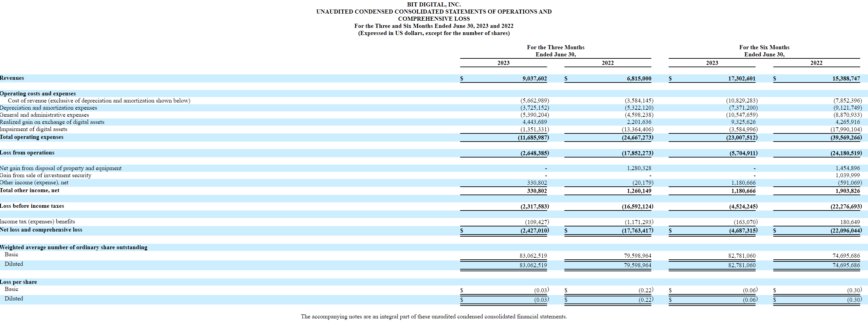Click 'Weighted average number of ordinary share outstanding'

pos(74,247)
